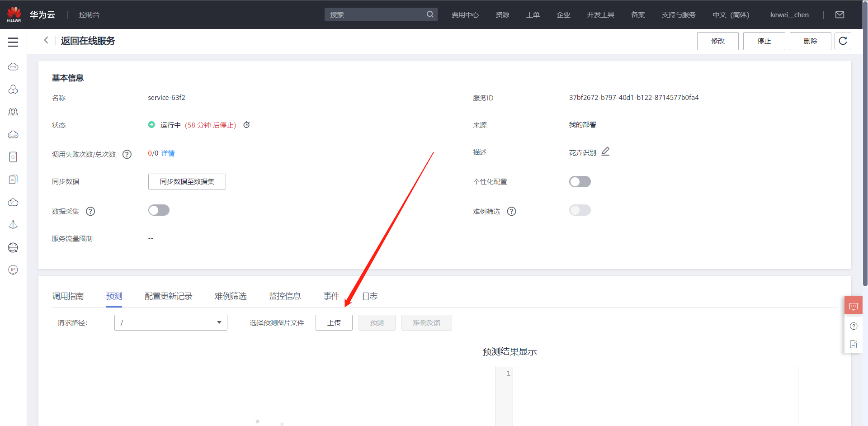Open 备案 in top menu
868x426 pixels.
(638, 15)
